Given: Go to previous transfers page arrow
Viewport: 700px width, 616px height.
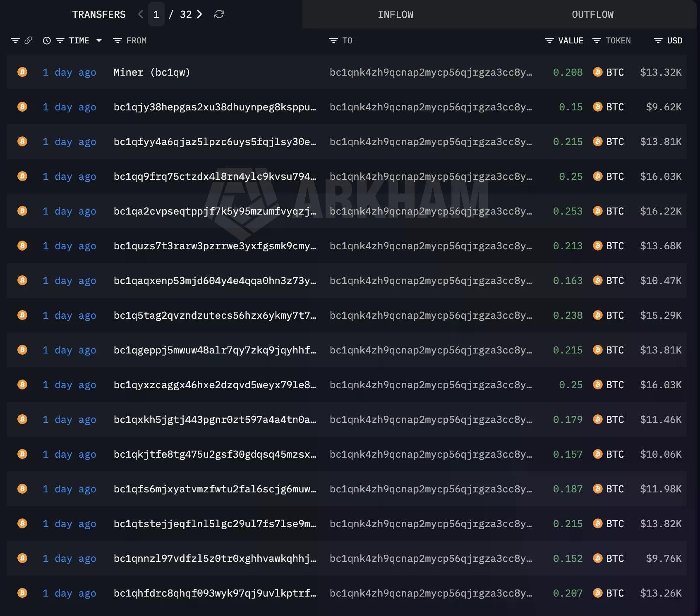Looking at the screenshot, I should click(x=141, y=14).
